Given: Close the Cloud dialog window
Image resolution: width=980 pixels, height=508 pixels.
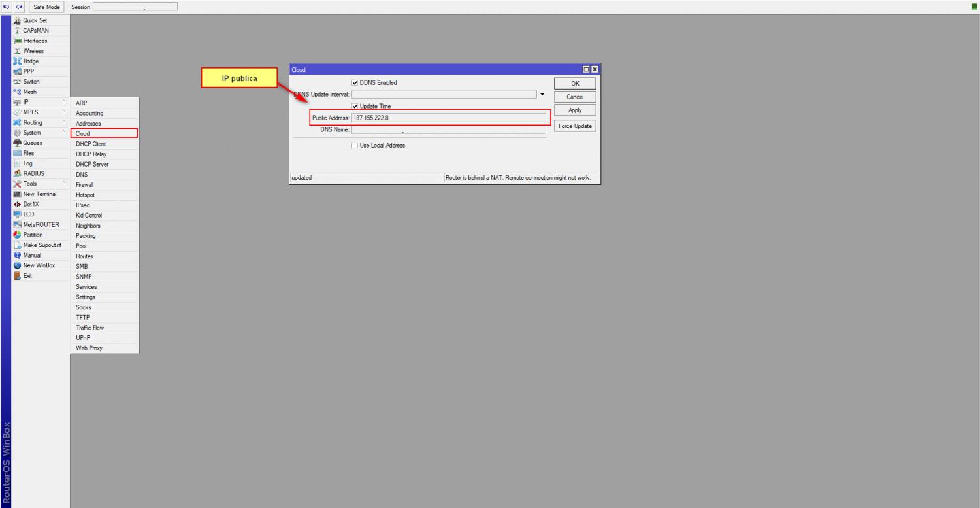Looking at the screenshot, I should coord(595,69).
